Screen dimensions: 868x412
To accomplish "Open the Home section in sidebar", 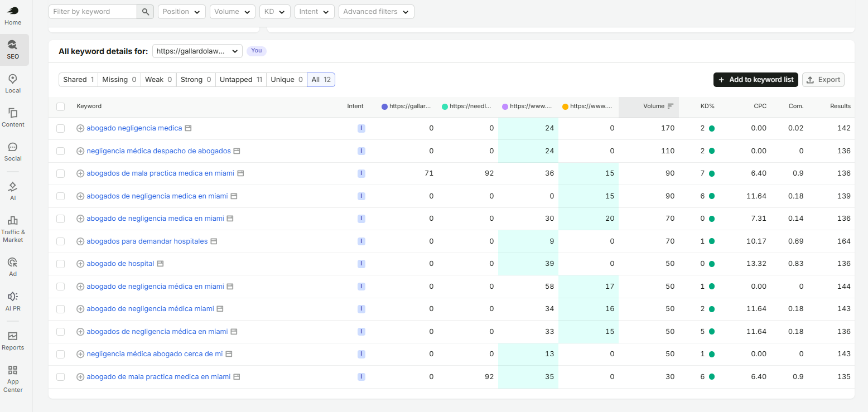I will (13, 16).
